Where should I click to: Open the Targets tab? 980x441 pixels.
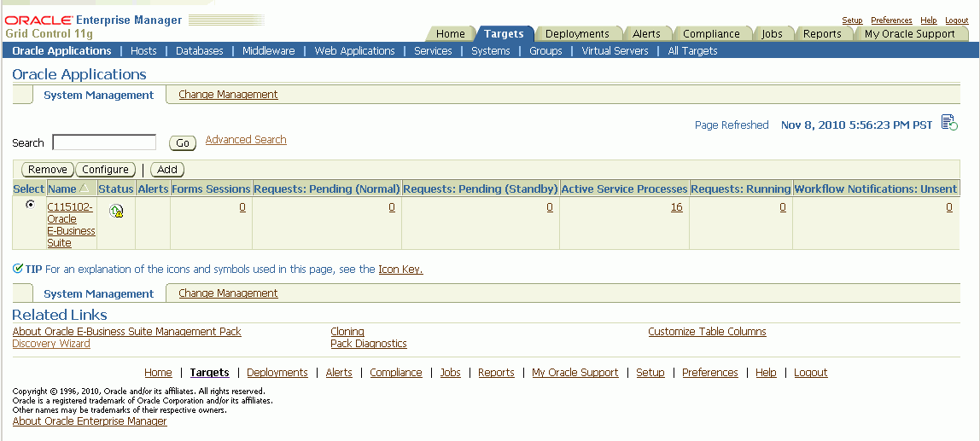(504, 34)
